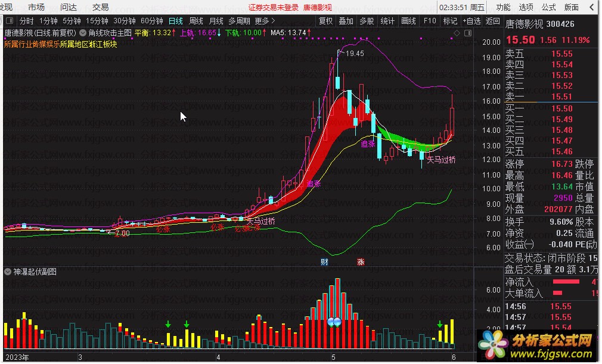Click the current price 15.50
Screen dimensions: 602x364
[520, 40]
